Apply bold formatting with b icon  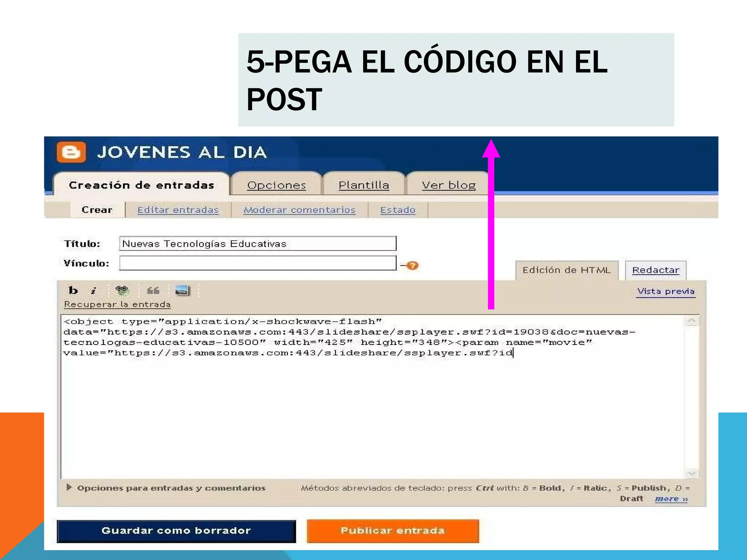click(73, 290)
